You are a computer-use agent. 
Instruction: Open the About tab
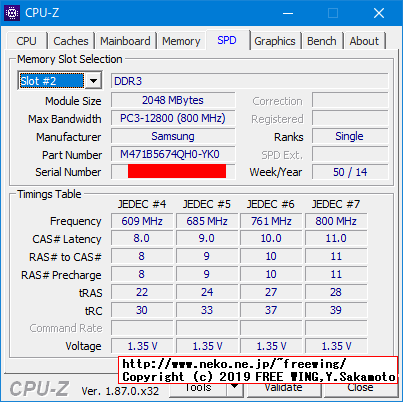364,41
